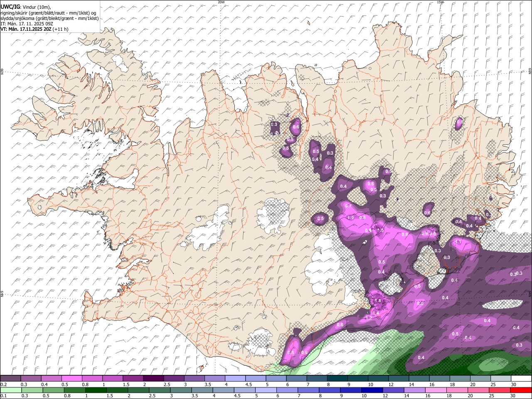Click the bright red swatch in the rain legend
The width and height of the screenshot is (532, 399).
click(521, 390)
